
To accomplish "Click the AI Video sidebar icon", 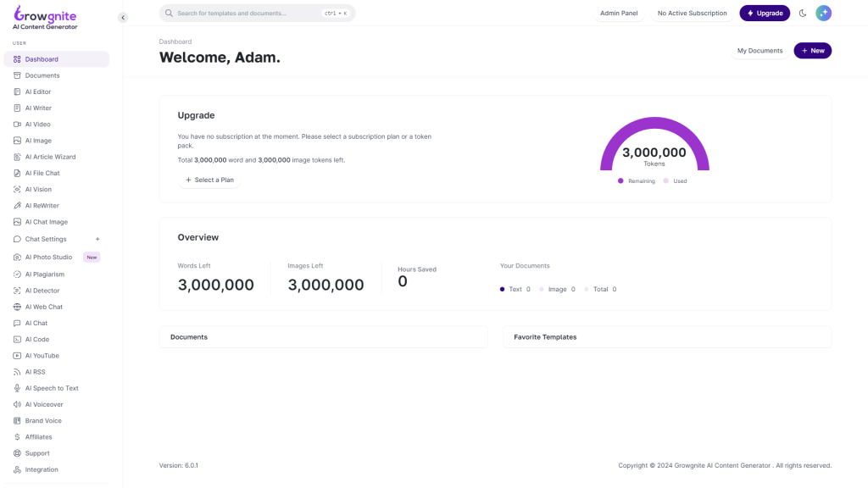I will point(17,125).
